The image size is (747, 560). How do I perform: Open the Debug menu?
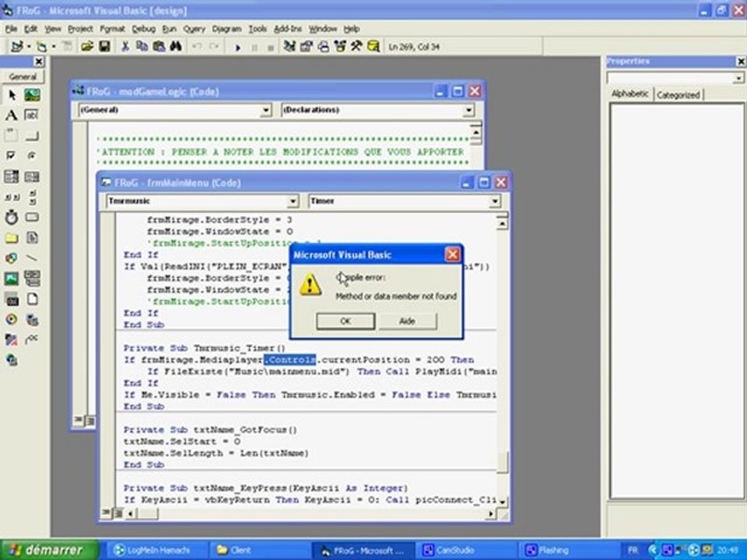coord(143,29)
